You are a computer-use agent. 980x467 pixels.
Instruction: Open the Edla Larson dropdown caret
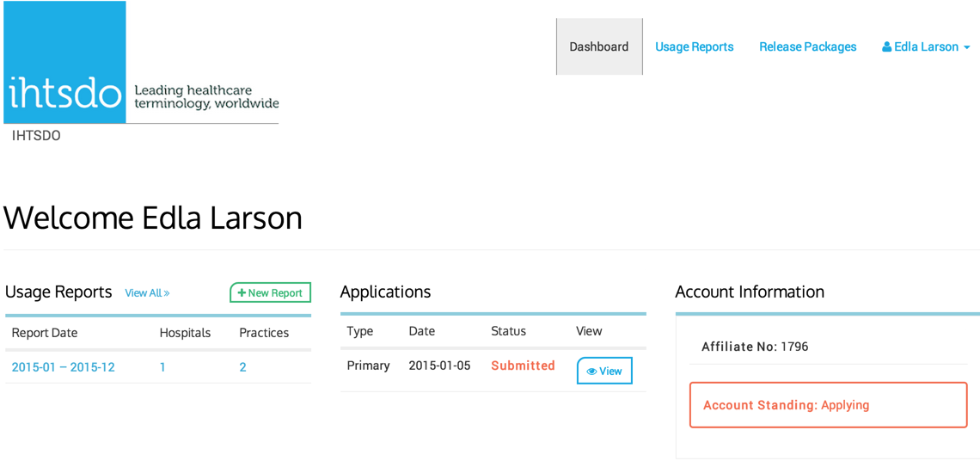pyautogui.click(x=967, y=47)
